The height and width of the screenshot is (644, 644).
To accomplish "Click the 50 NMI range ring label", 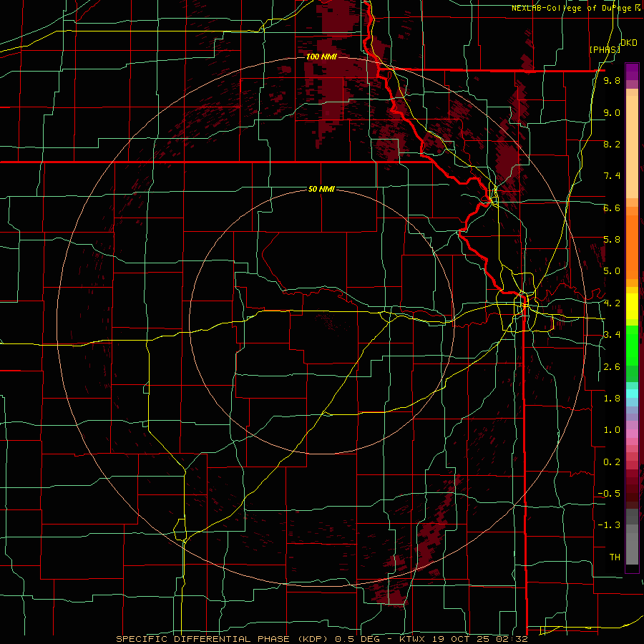I will tap(321, 189).
